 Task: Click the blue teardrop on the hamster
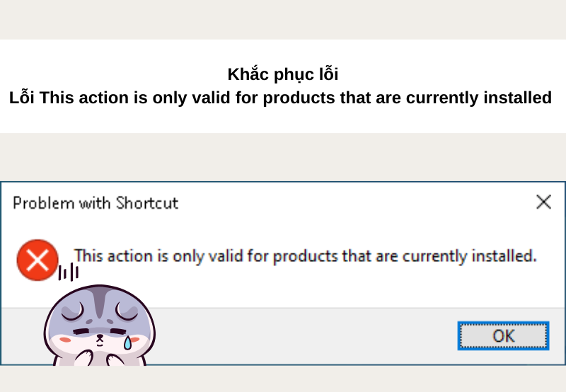(x=127, y=342)
